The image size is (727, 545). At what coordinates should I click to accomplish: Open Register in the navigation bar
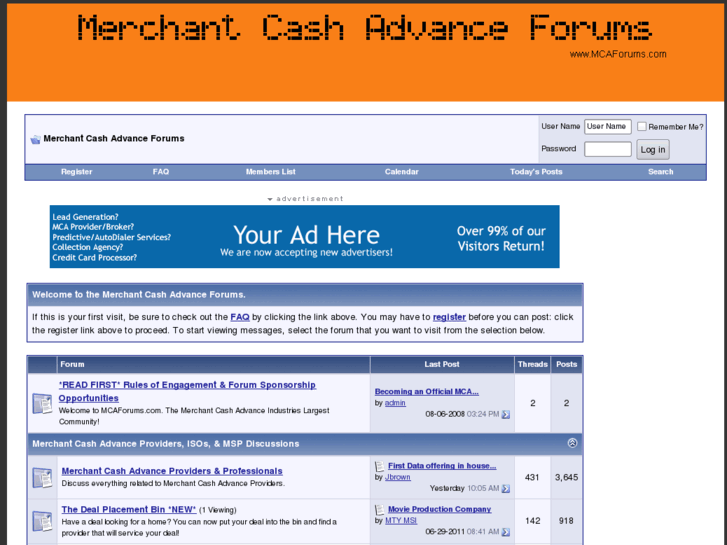[x=77, y=172]
